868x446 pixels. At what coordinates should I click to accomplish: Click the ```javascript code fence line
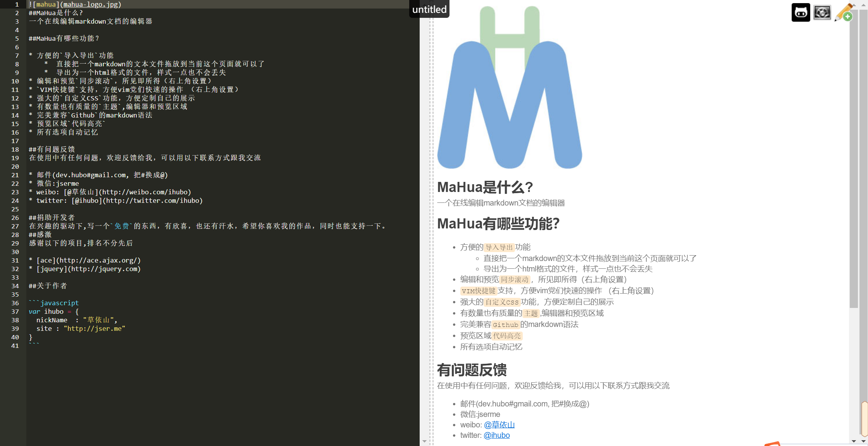[54, 303]
